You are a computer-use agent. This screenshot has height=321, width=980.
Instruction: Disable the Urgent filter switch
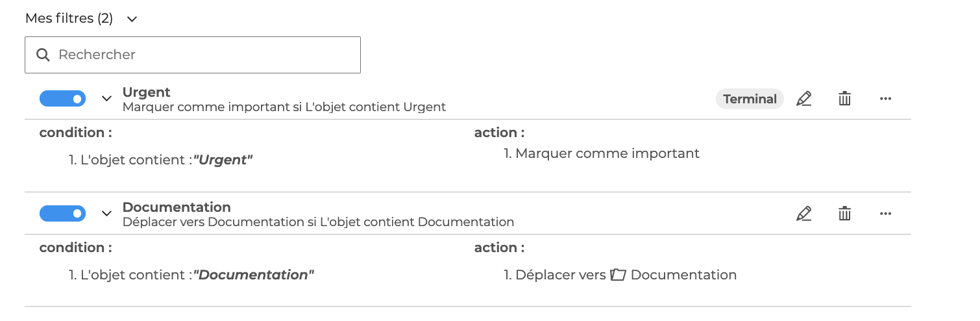click(x=62, y=99)
